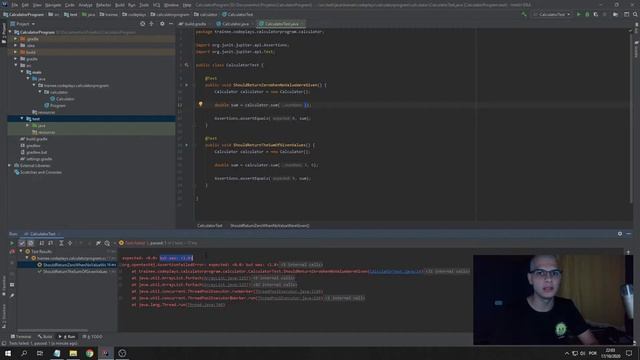
Task: Rerun tests with the Run panel play icon
Action: [x=12, y=243]
